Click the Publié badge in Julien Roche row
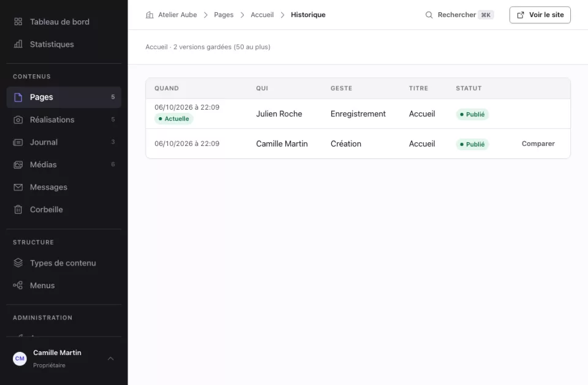This screenshot has height=385, width=588. tap(472, 115)
